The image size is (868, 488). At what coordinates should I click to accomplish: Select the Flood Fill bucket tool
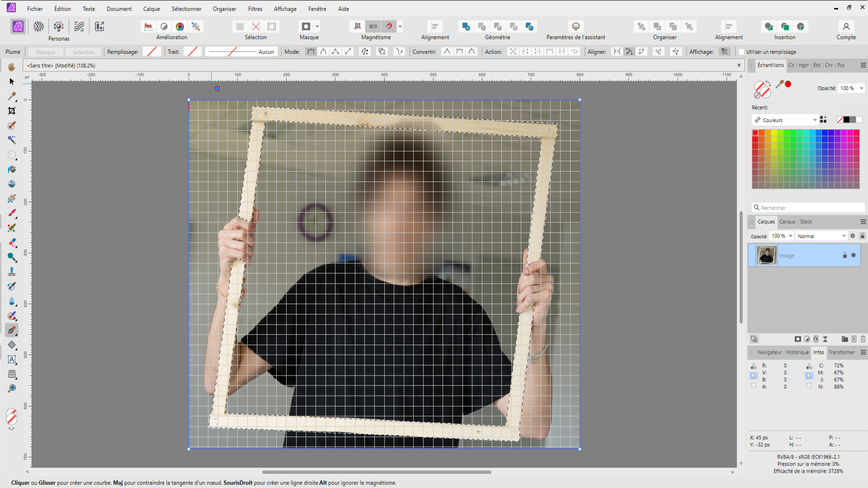(x=12, y=169)
